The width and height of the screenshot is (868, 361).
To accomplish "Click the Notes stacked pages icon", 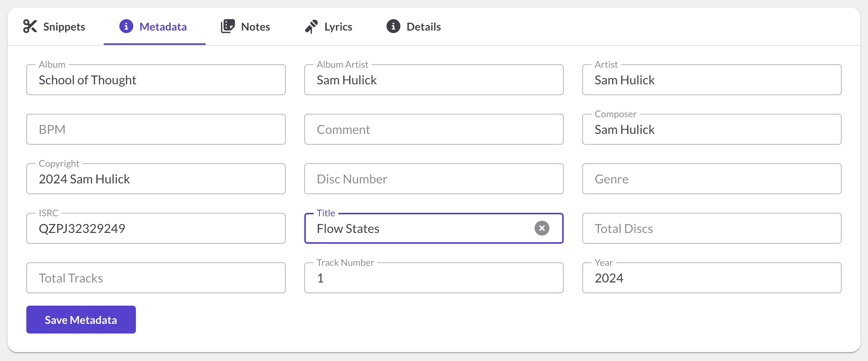I will tap(228, 26).
